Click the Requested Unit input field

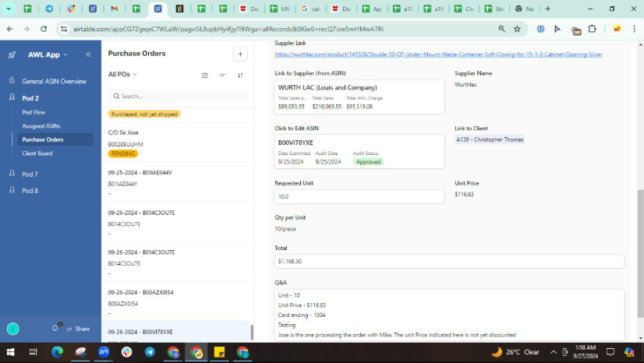coord(359,196)
